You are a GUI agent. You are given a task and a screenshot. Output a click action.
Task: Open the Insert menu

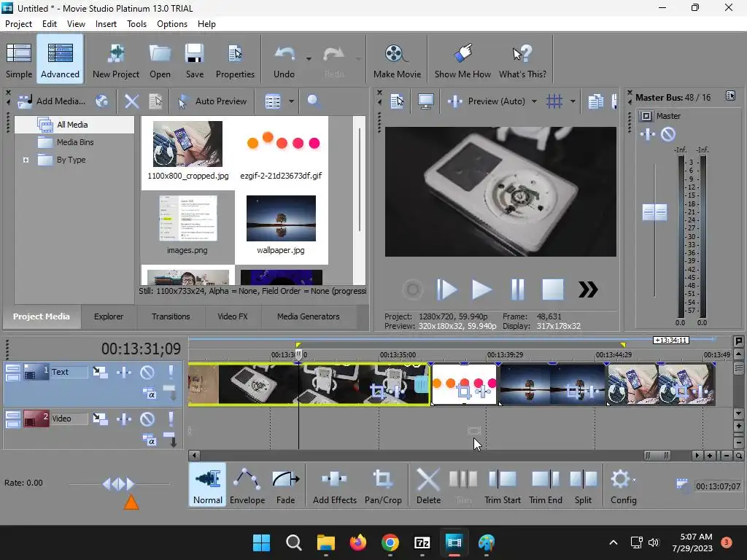tap(106, 24)
